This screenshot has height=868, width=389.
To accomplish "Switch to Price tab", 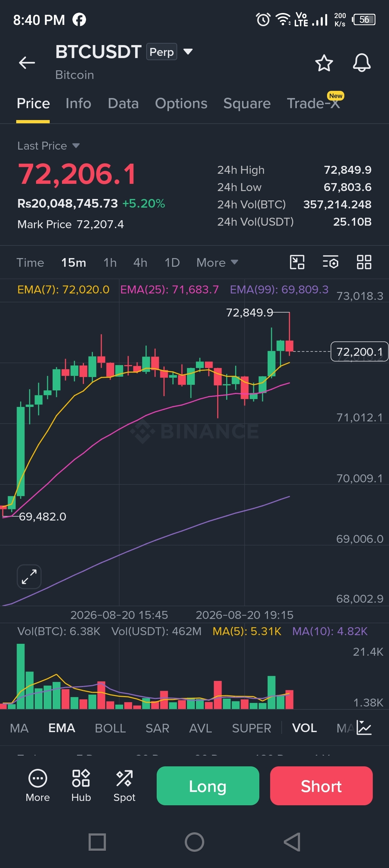I will [x=33, y=103].
